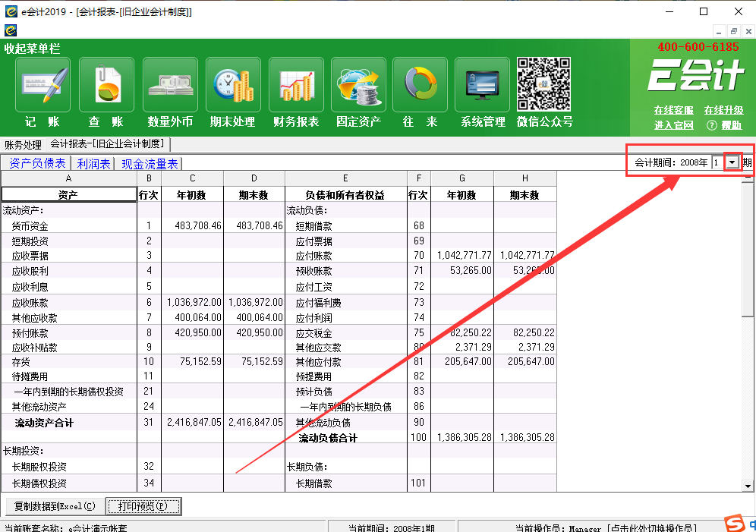Screen dimensions: 756x532
Task: Open the 数量外币 quantity and currency icon
Action: tap(170, 85)
